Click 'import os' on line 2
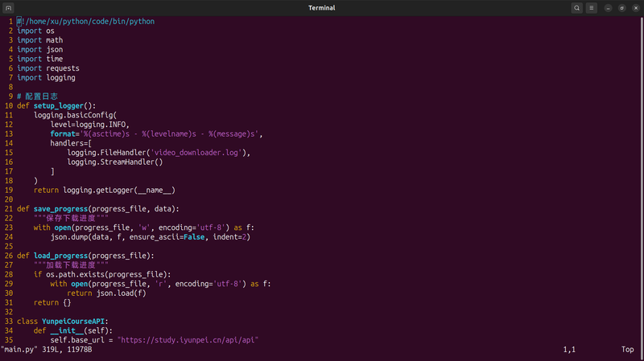The height and width of the screenshot is (361, 644). coord(35,31)
